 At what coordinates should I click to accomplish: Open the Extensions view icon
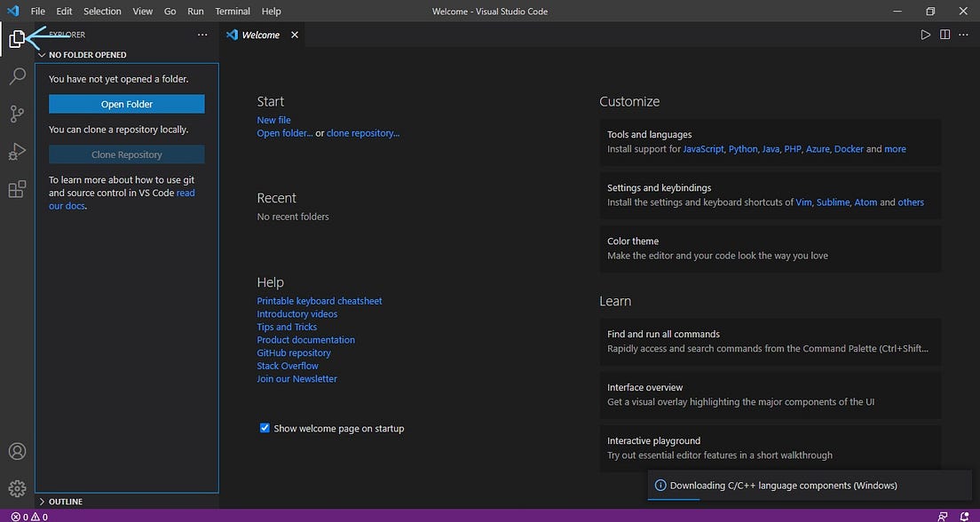pos(17,189)
